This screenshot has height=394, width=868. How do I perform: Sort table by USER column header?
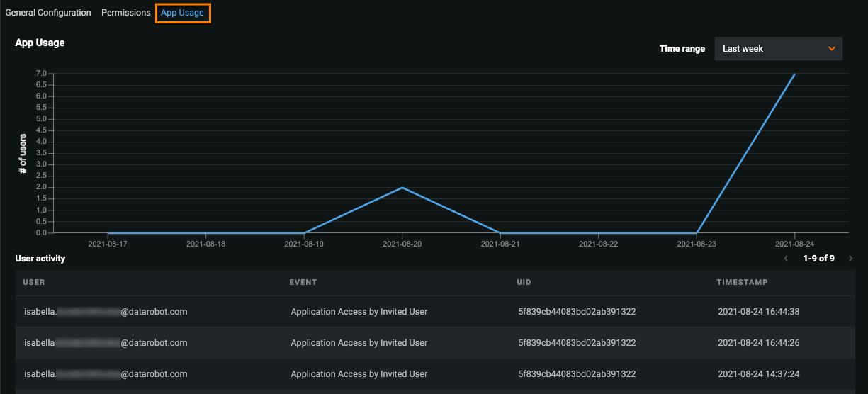pyautogui.click(x=34, y=282)
